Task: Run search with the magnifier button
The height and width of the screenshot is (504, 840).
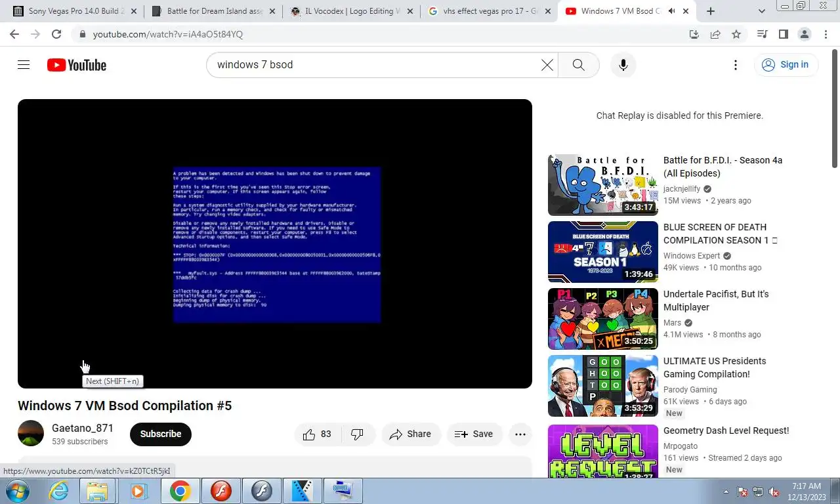Action: coord(578,64)
